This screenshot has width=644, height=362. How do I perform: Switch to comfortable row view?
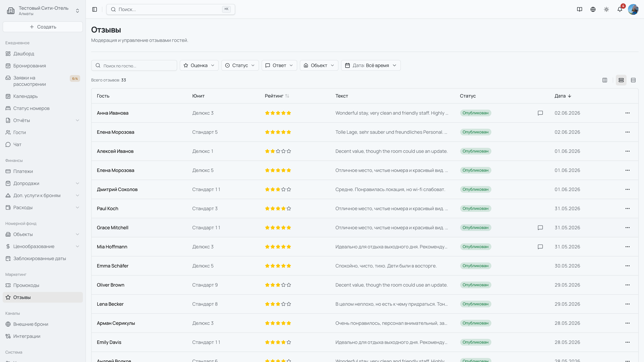pyautogui.click(x=621, y=80)
